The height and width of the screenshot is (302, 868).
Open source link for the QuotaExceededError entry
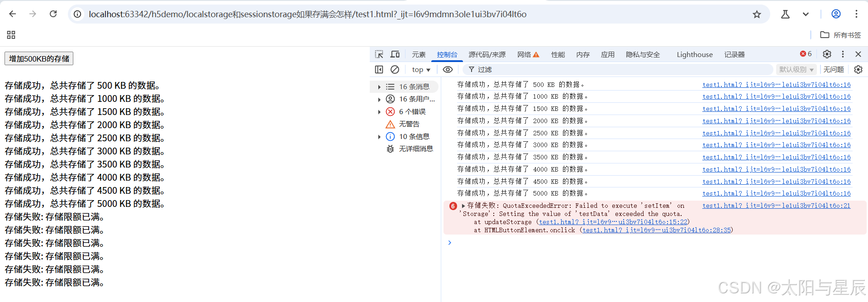776,206
